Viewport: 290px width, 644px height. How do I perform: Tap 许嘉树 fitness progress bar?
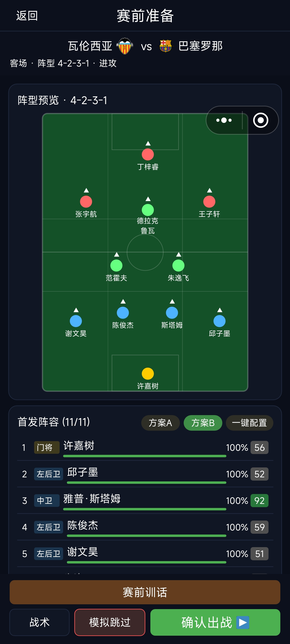point(145,456)
